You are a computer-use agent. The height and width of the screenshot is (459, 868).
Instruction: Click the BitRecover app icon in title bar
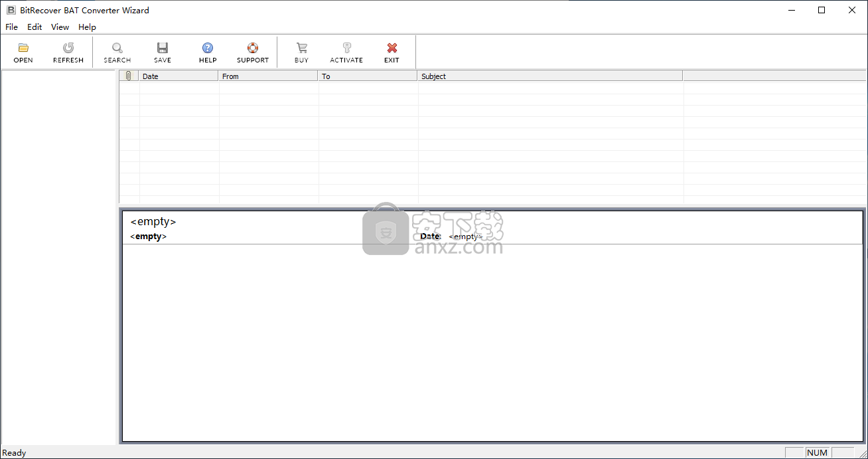click(11, 10)
